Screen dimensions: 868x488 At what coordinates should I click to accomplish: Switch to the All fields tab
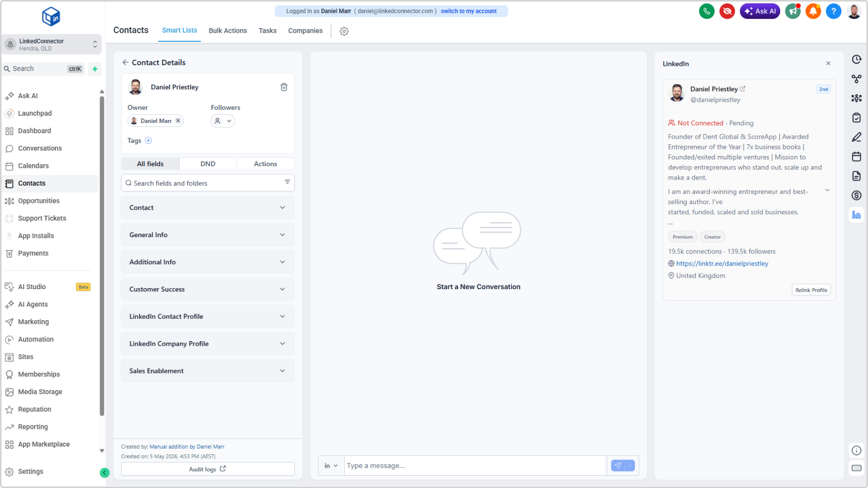click(150, 164)
